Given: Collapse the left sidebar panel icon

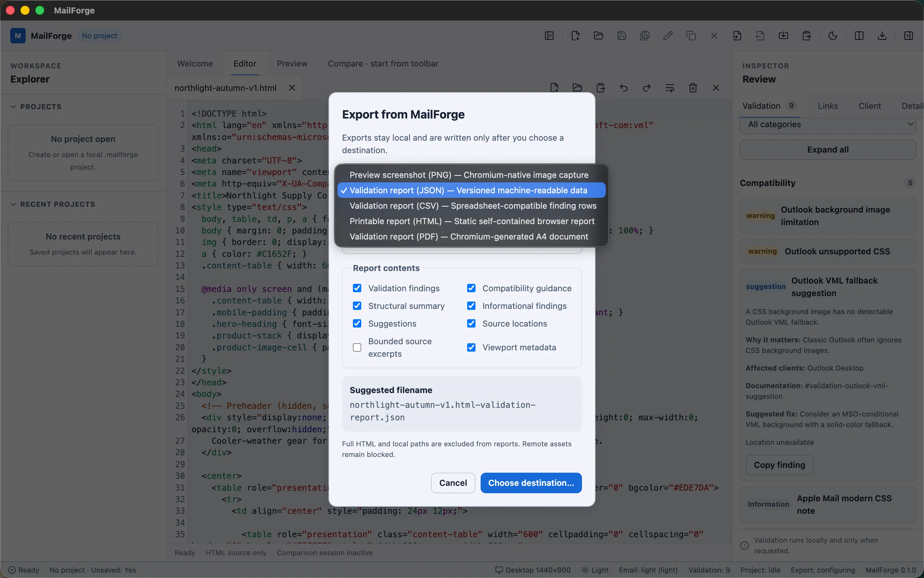Looking at the screenshot, I should pos(549,36).
